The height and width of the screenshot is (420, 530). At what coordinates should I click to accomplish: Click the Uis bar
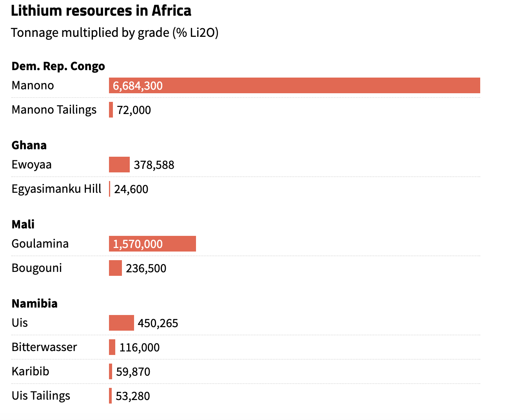pyautogui.click(x=122, y=323)
